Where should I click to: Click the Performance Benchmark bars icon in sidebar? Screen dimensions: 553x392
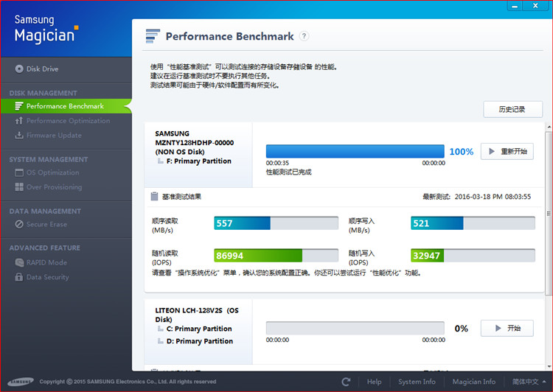click(x=19, y=106)
